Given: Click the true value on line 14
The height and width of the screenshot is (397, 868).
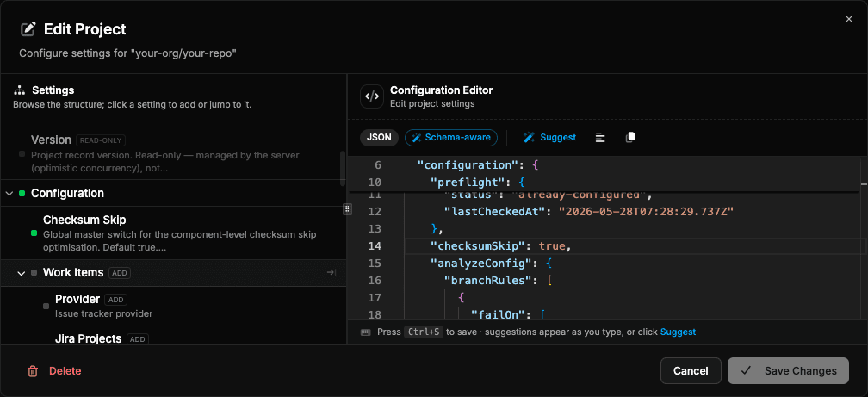Looking at the screenshot, I should (x=551, y=245).
